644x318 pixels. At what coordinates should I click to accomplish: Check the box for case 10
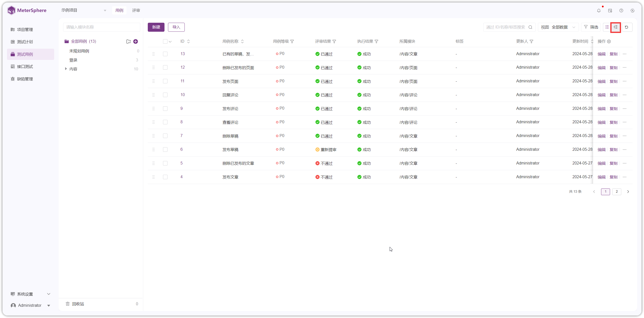(x=165, y=95)
